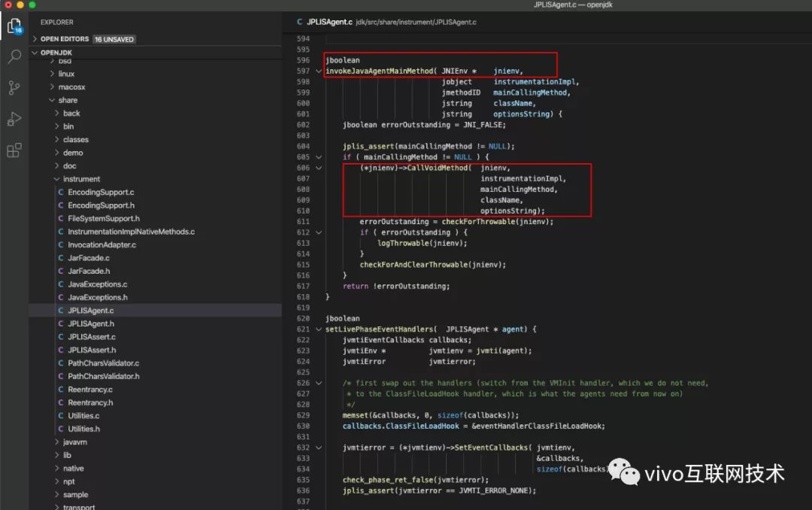This screenshot has height=510, width=812.
Task: Click C file icon of JarFacade.c
Action: pyautogui.click(x=61, y=258)
